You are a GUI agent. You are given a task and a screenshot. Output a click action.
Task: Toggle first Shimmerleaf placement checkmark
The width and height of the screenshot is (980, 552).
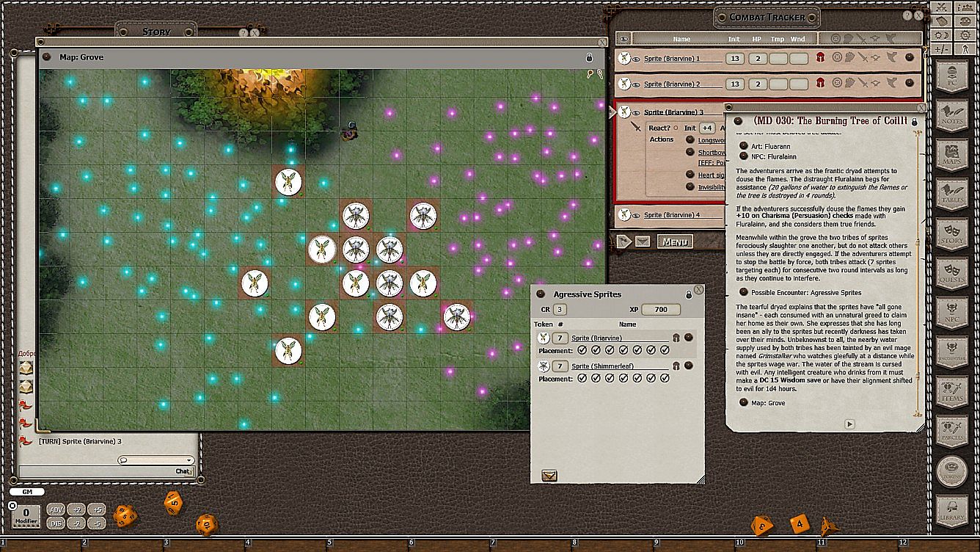(582, 379)
